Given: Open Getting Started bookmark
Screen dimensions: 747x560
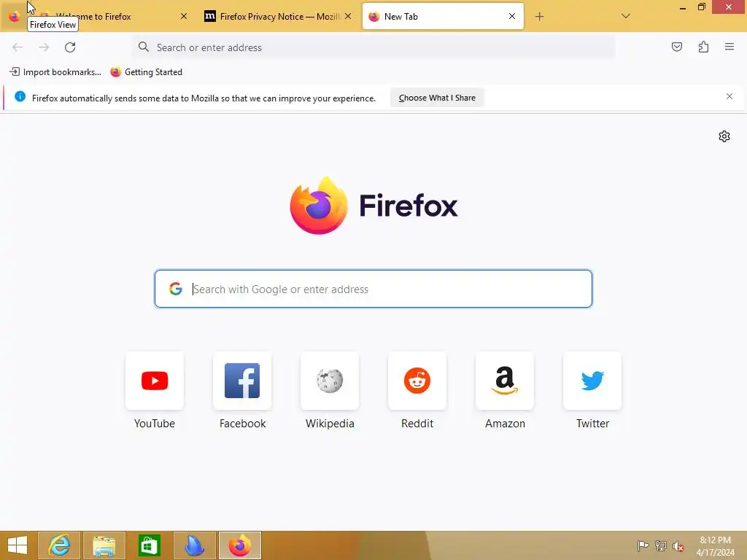Looking at the screenshot, I should tap(146, 72).
